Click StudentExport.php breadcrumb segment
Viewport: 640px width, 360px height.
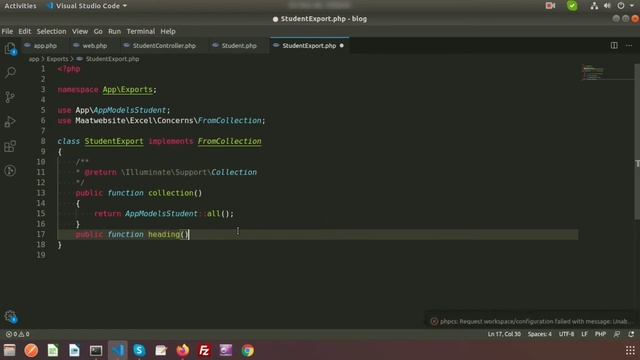pos(112,59)
